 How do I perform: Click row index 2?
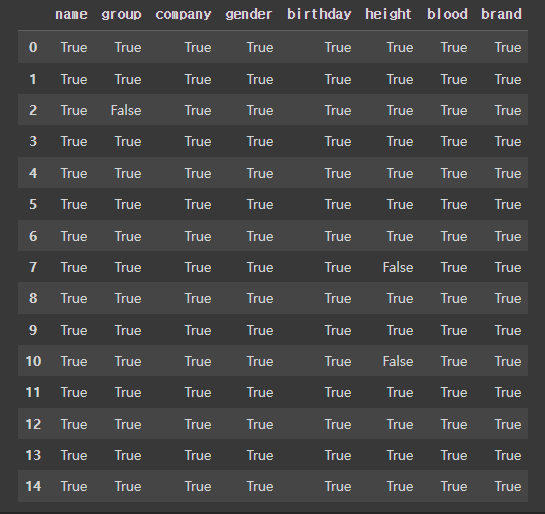[33, 111]
